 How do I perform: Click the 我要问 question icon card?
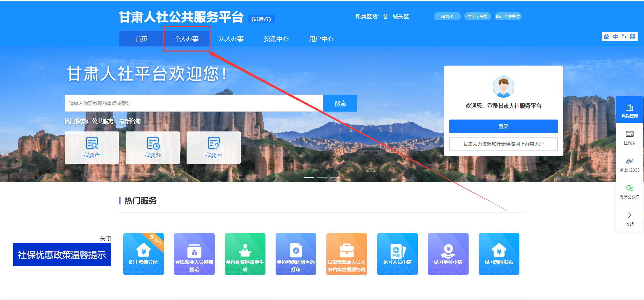(x=214, y=147)
